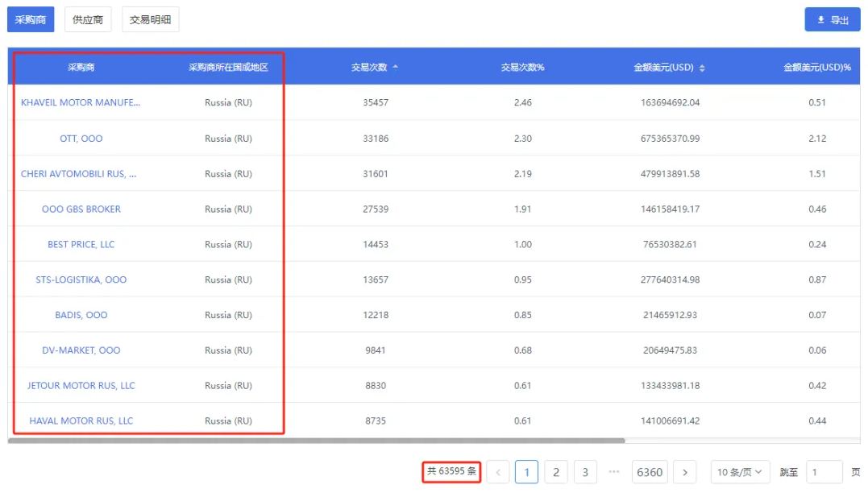The image size is (868, 493).
Task: Open the BEST PRICE, LLC buyer link
Action: pos(81,244)
